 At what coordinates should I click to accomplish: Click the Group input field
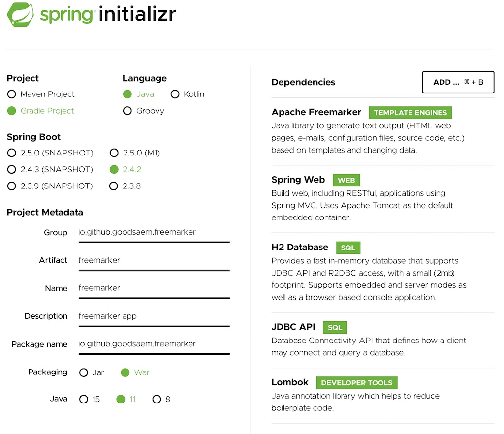click(x=154, y=233)
